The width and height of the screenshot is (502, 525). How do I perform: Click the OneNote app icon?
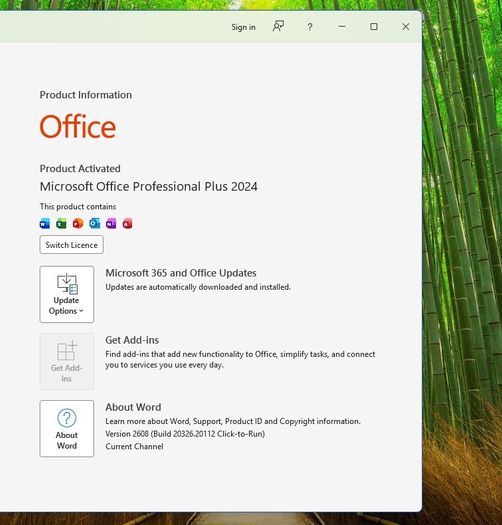tap(111, 223)
